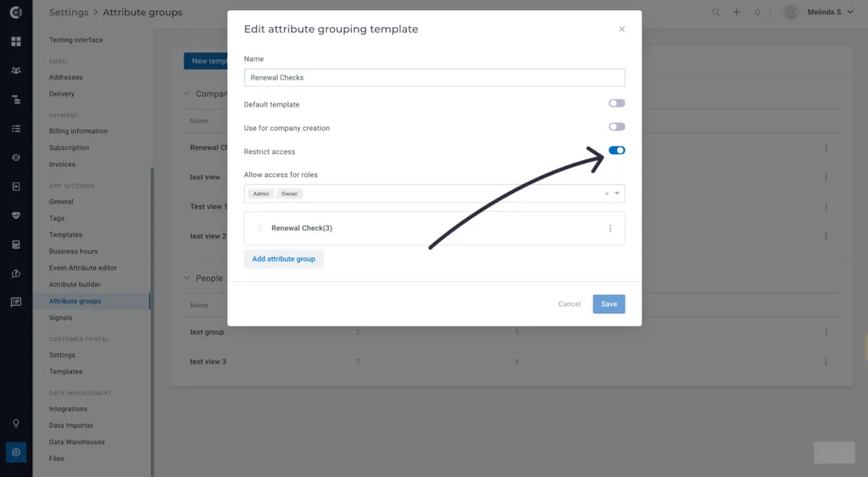The height and width of the screenshot is (477, 868).
Task: Open Testing interface settings page
Action: [x=75, y=40]
